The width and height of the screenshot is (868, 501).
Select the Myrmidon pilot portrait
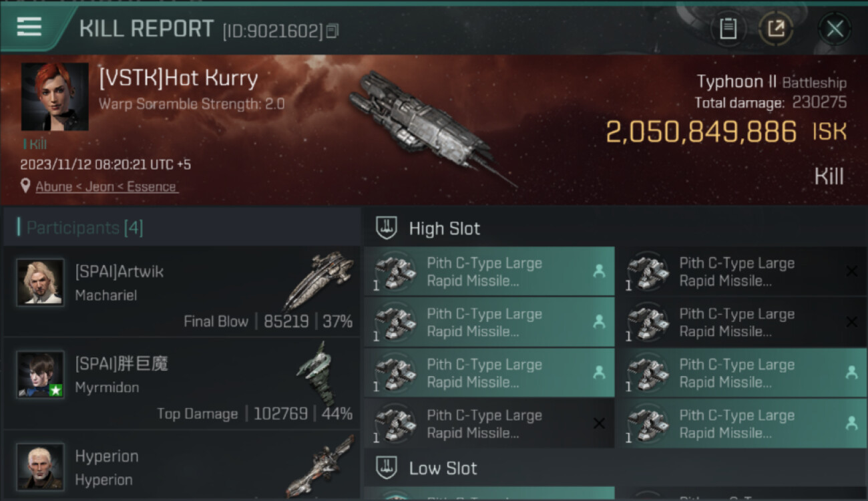click(41, 375)
